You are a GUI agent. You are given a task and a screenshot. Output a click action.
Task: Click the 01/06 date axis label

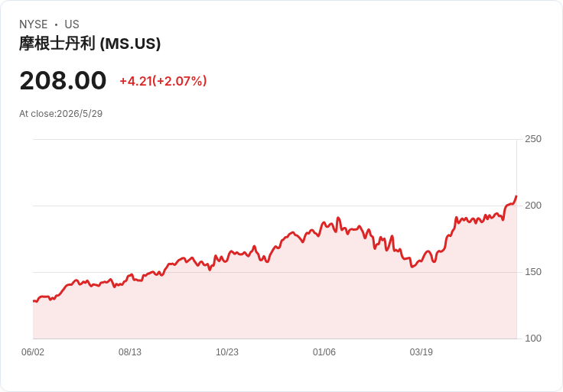(x=324, y=352)
